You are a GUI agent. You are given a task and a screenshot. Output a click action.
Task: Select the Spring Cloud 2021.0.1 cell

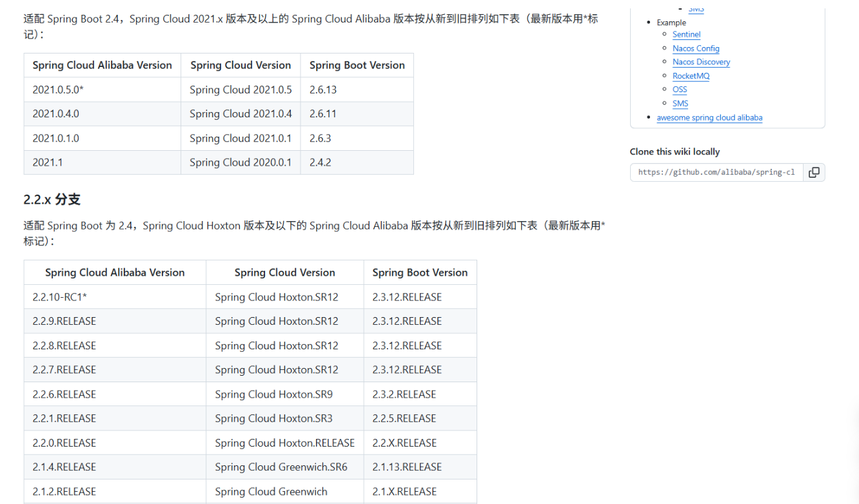coord(241,139)
